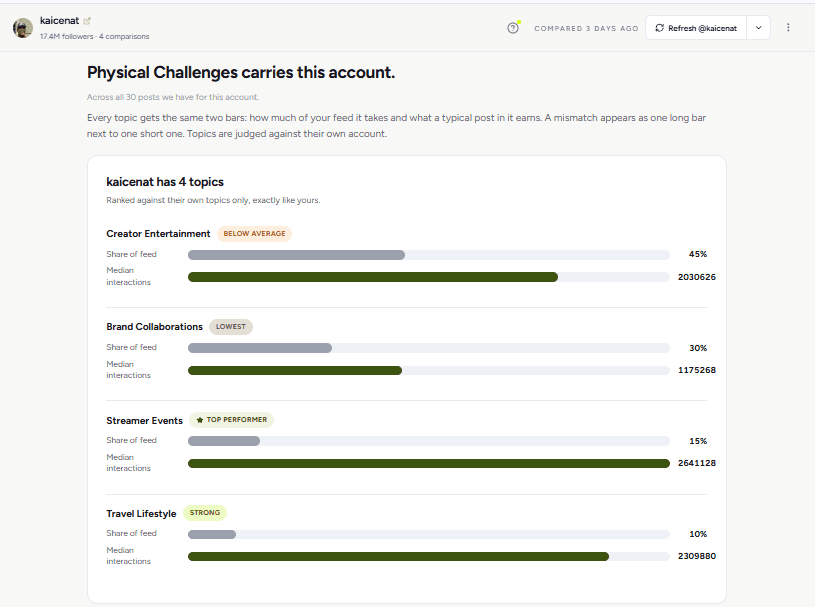Click the 1175268 median interactions value

coord(696,370)
